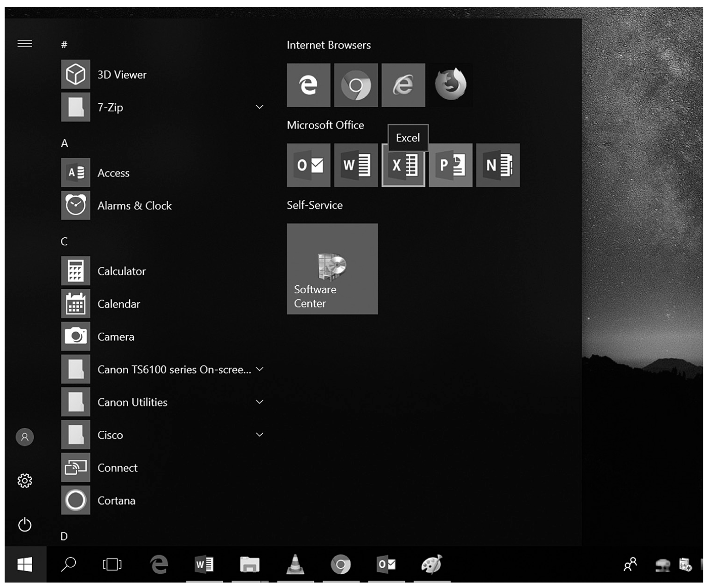Click the Canon Utilities folder icon
This screenshot has width=708, height=588.
tap(76, 402)
